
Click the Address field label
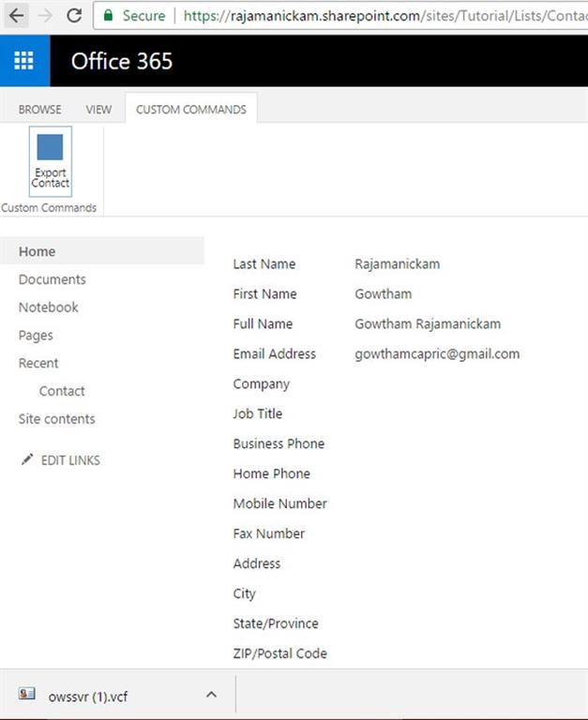(257, 563)
